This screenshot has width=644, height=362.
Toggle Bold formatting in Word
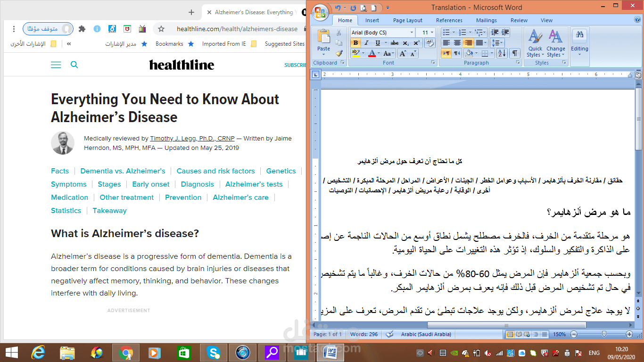(355, 43)
